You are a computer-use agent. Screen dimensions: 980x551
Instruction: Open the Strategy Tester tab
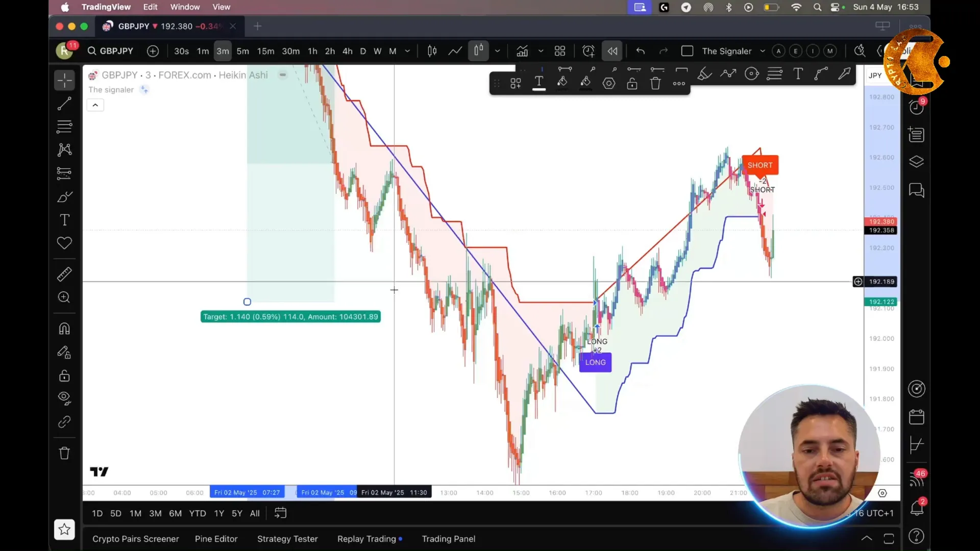287,539
